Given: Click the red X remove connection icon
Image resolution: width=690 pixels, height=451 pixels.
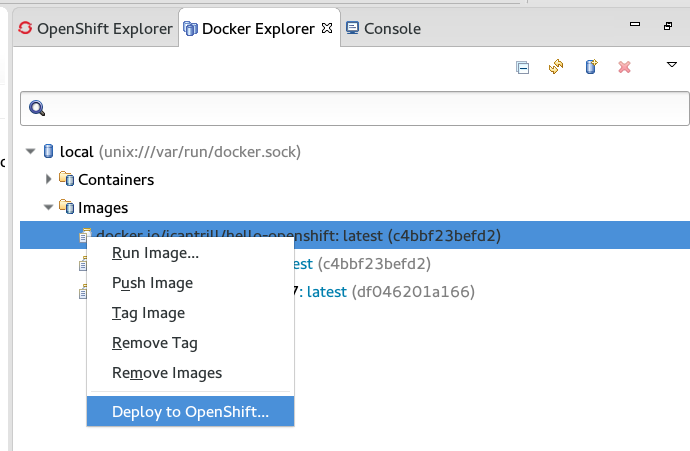Looking at the screenshot, I should (x=625, y=67).
